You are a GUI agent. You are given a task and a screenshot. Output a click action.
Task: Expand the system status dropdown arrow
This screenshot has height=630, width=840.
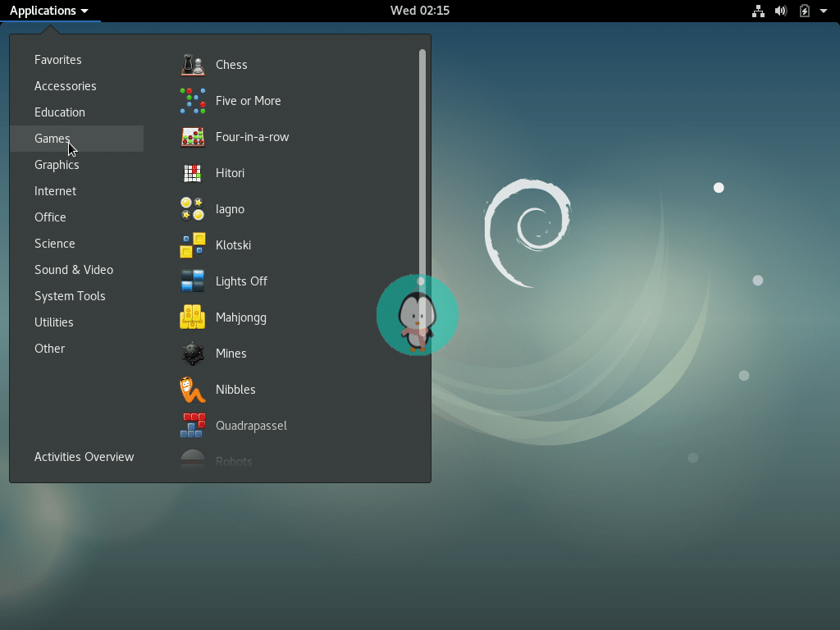click(x=824, y=11)
